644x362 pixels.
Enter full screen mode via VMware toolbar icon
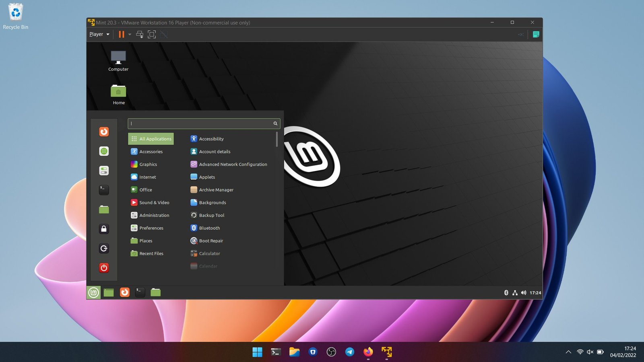tap(152, 35)
